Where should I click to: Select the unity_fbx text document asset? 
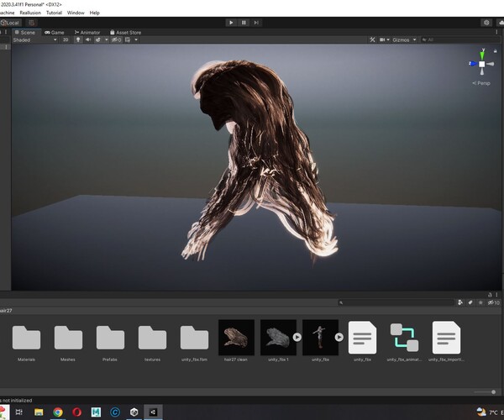(x=362, y=338)
